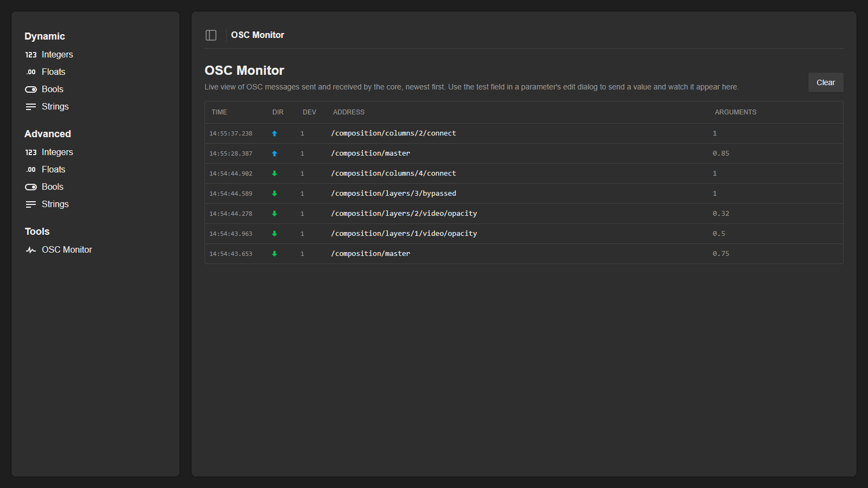The image size is (868, 488).
Task: Click green down arrow in 14:54:43.653 row
Action: (x=275, y=254)
